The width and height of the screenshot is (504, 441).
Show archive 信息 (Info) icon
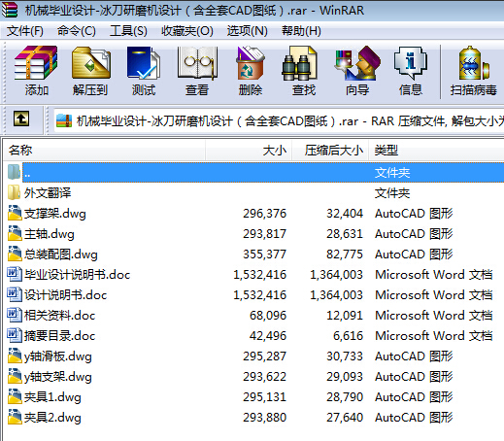pyautogui.click(x=411, y=63)
